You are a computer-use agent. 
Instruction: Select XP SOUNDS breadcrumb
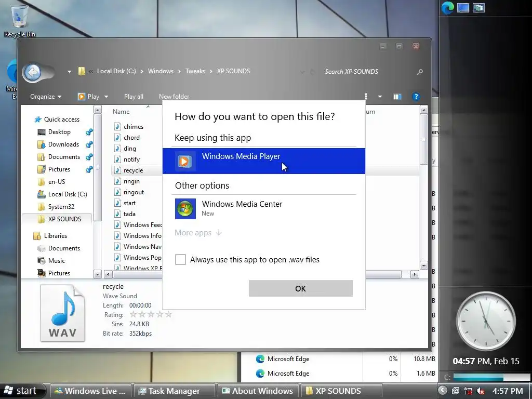tap(233, 71)
